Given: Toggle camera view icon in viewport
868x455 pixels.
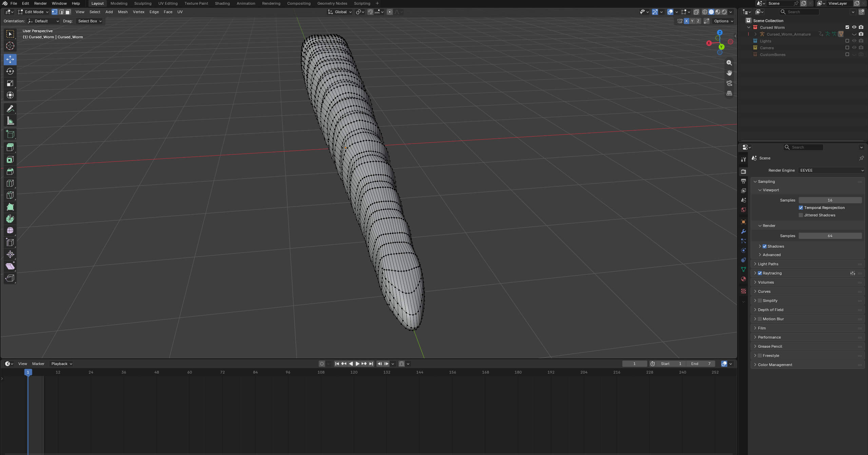Looking at the screenshot, I should (729, 83).
